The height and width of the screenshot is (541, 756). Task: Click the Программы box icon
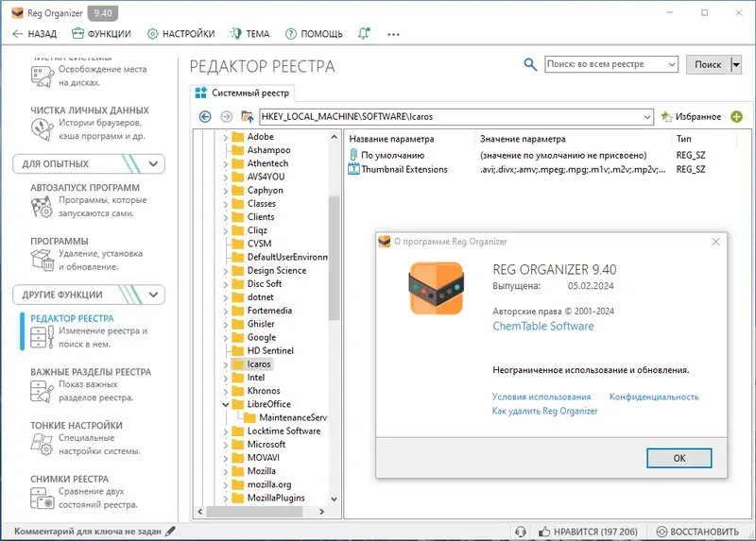[x=42, y=260]
